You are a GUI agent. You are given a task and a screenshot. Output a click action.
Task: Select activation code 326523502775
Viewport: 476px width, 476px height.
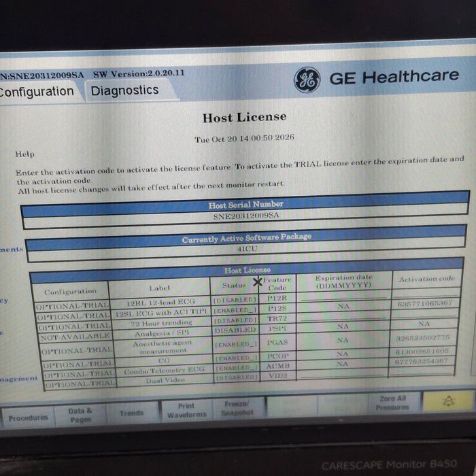[x=424, y=337]
